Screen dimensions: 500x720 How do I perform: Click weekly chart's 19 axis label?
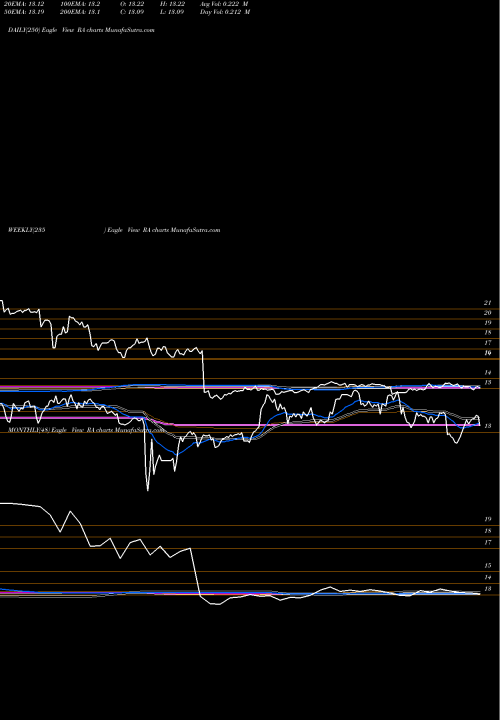coord(488,323)
